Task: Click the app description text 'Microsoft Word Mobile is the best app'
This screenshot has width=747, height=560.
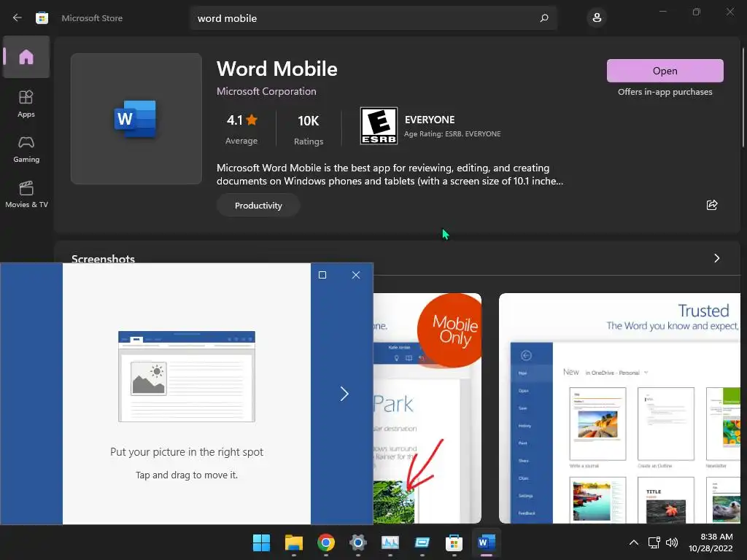Action: coord(303,168)
